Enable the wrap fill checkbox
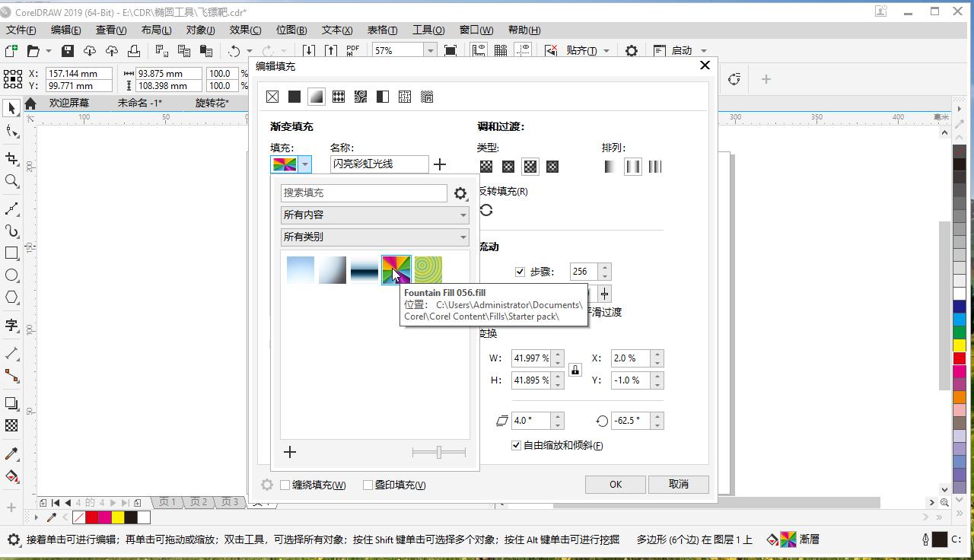This screenshot has width=974, height=560. point(285,485)
